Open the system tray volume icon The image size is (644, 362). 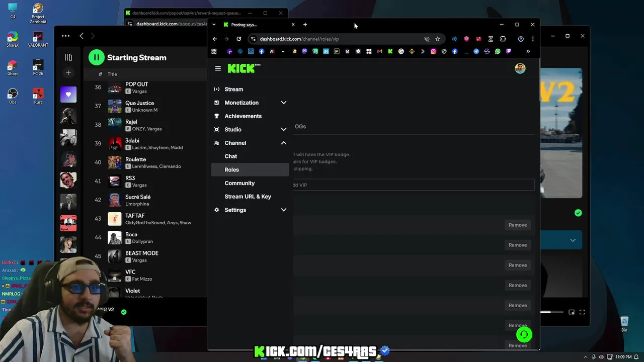601,357
